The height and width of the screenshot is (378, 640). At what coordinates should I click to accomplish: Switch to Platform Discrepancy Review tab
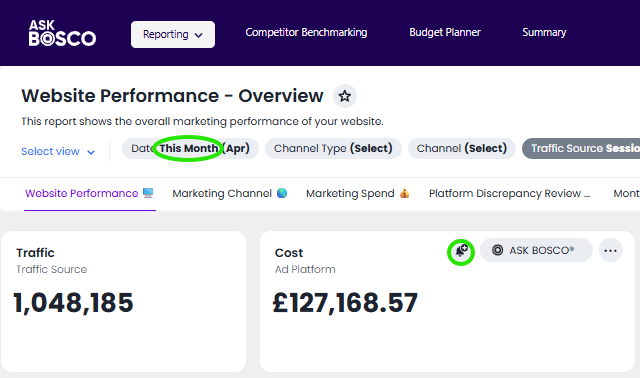click(x=509, y=193)
